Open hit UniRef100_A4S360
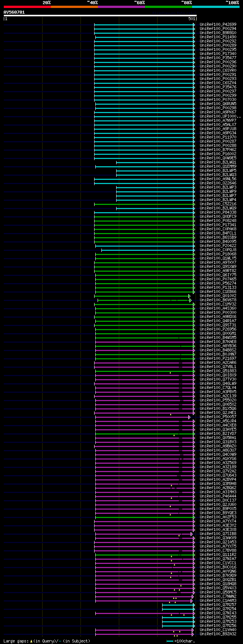 [218, 308]
